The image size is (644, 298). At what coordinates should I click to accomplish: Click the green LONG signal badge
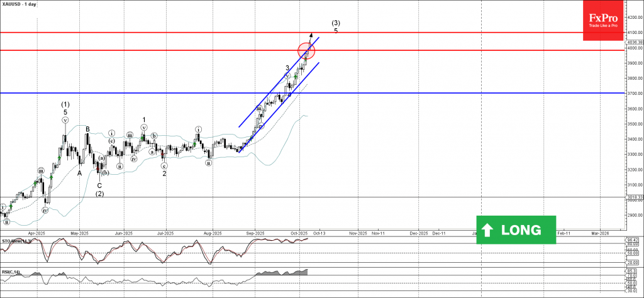click(x=516, y=230)
